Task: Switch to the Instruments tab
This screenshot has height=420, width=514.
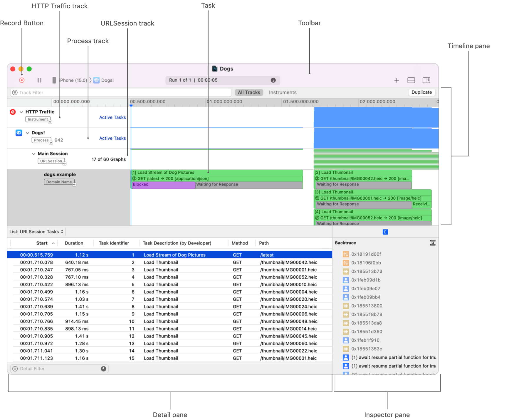Action: (282, 92)
